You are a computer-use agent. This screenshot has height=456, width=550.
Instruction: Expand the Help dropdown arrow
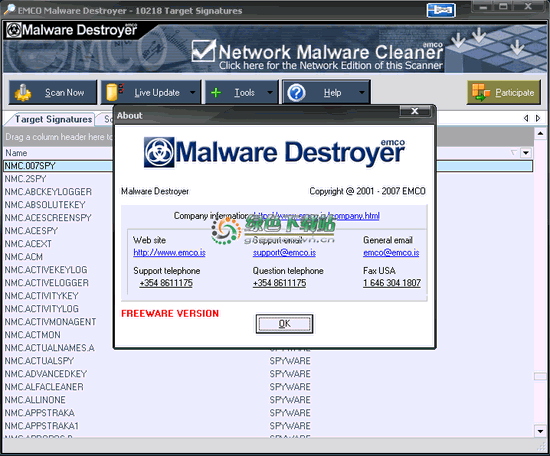coord(362,93)
